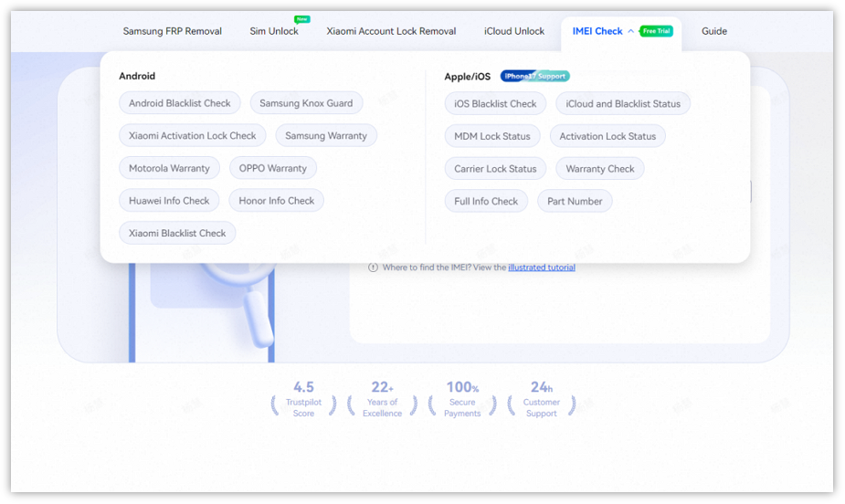Select iOS Blacklist Check
The image size is (845, 504).
click(x=495, y=103)
